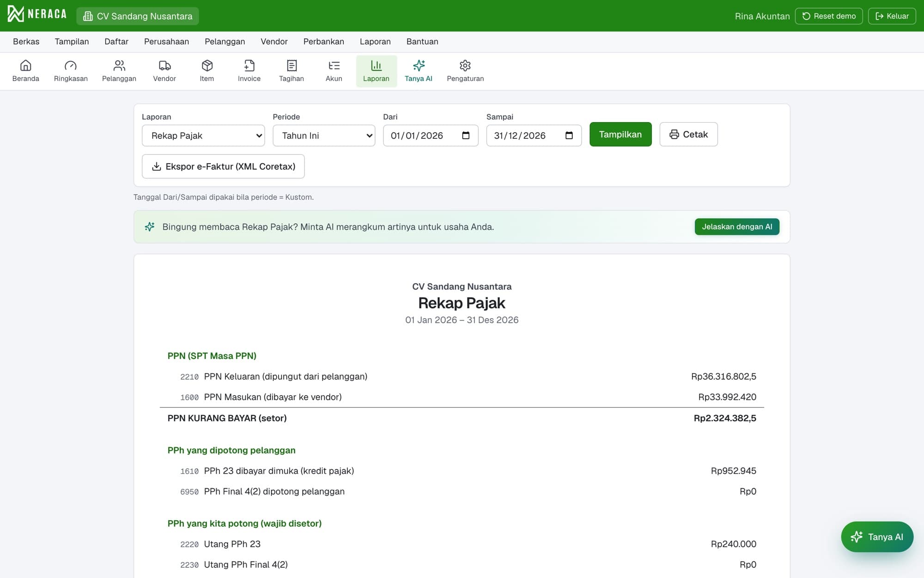Select the Laporan chart icon
The height and width of the screenshot is (578, 924).
[x=376, y=71]
